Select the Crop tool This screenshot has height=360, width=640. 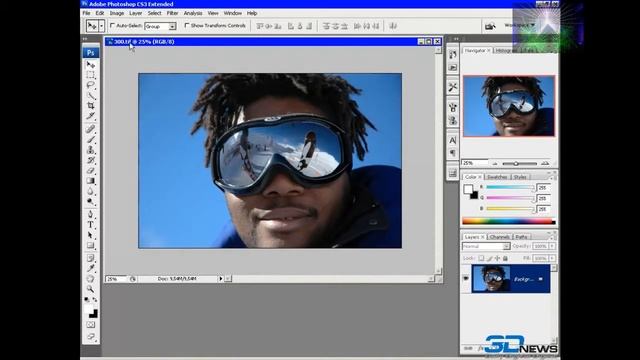point(91,106)
